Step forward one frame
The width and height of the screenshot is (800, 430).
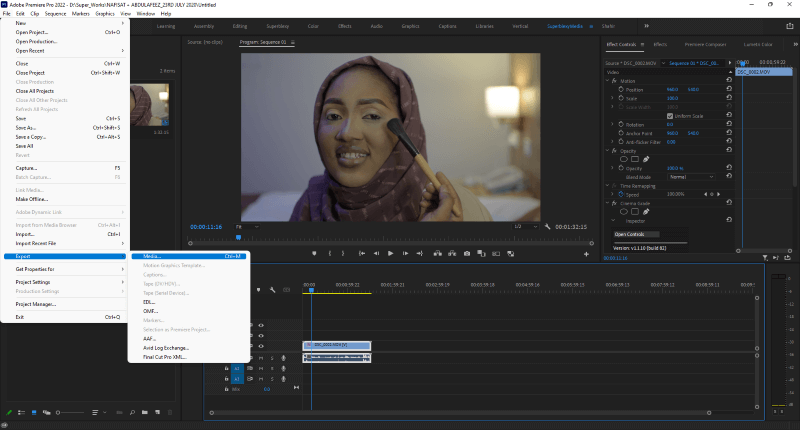[x=405, y=254]
